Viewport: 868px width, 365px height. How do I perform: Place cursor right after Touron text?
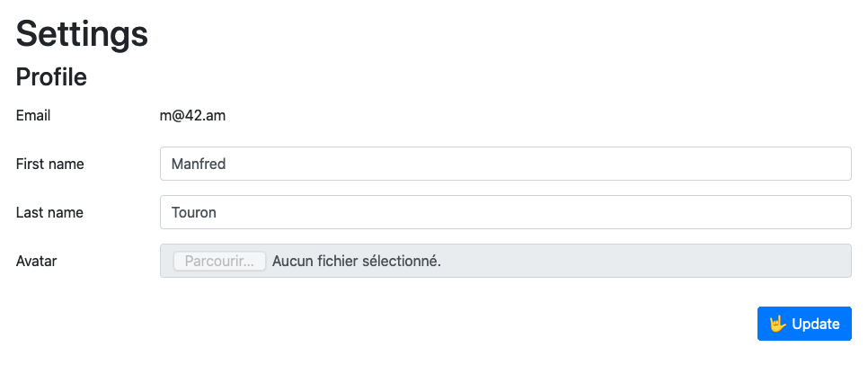click(218, 212)
